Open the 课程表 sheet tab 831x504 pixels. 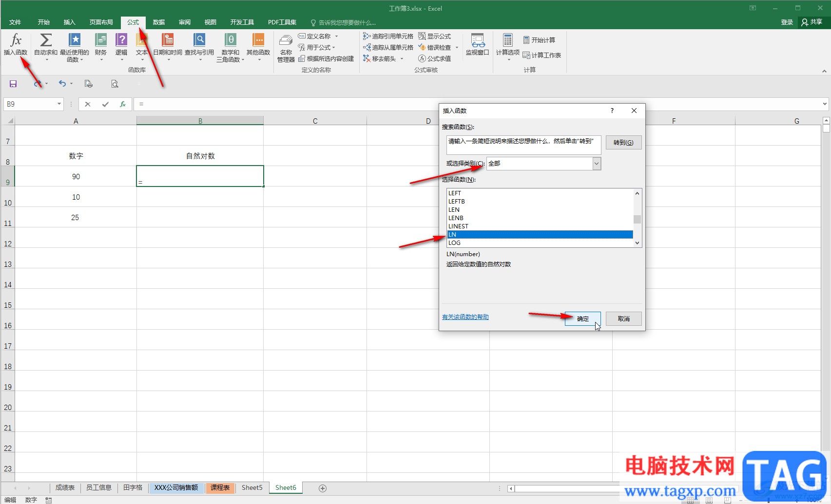point(220,487)
